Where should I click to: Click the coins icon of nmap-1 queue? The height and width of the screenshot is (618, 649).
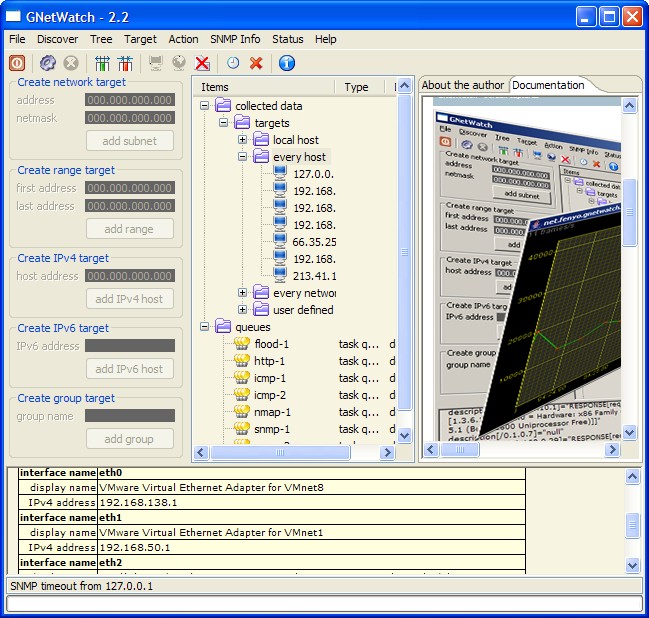click(242, 411)
